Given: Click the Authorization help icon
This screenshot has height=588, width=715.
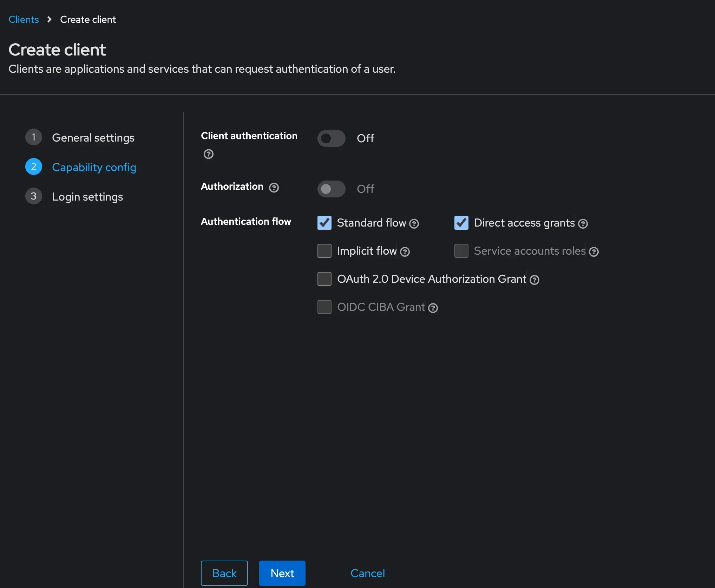Looking at the screenshot, I should [274, 188].
